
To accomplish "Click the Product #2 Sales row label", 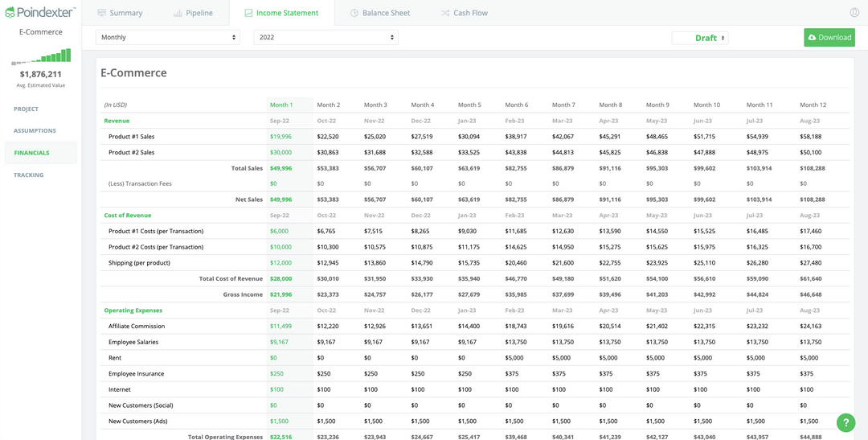I will tap(131, 152).
